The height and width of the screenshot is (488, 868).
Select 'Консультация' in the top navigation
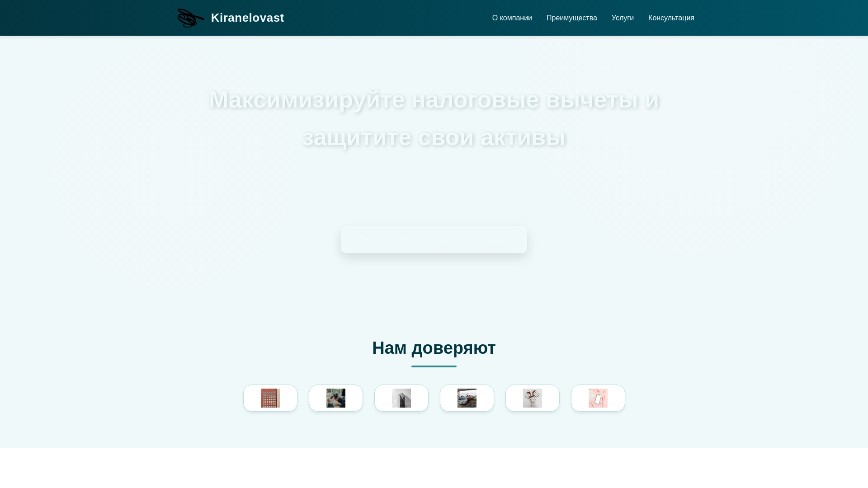pos(671,18)
